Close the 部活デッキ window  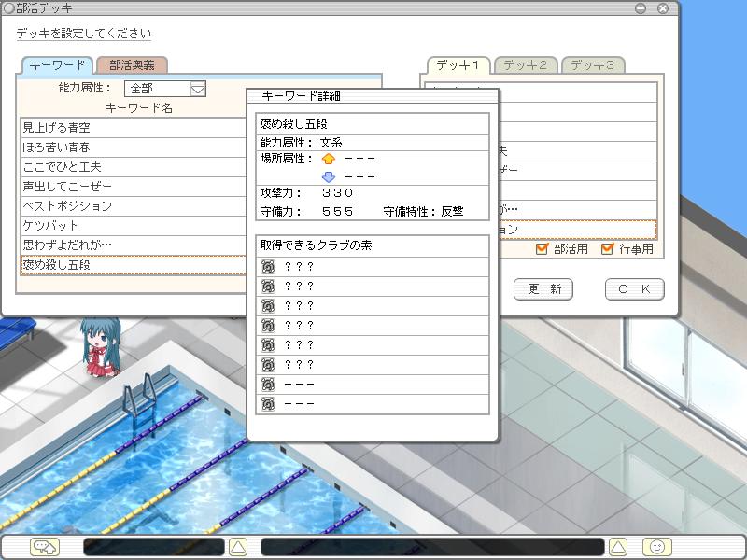pyautogui.click(x=663, y=8)
